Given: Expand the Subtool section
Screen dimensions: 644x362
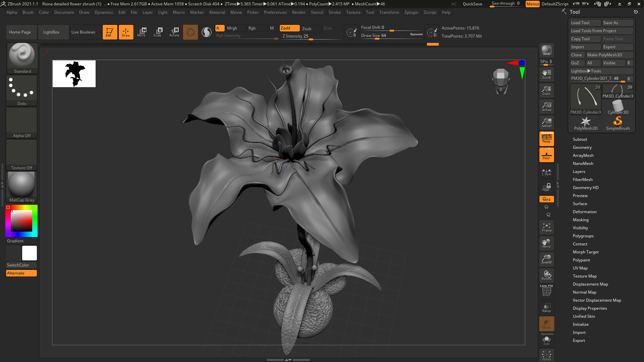Looking at the screenshot, I should coord(580,139).
